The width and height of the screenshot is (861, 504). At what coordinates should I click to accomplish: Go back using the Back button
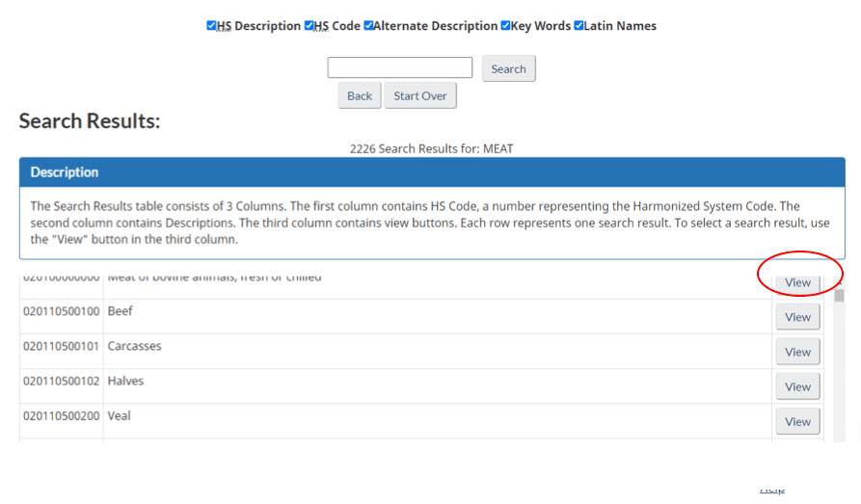point(360,96)
